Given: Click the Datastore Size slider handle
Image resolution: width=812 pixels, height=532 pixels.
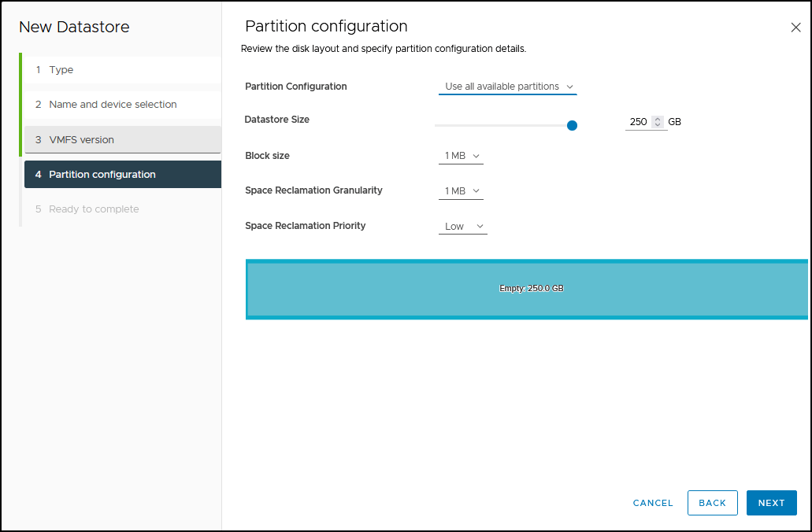Looking at the screenshot, I should pyautogui.click(x=572, y=125).
